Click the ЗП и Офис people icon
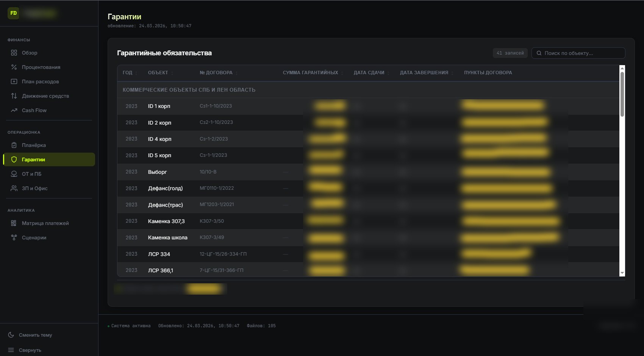 pos(14,188)
